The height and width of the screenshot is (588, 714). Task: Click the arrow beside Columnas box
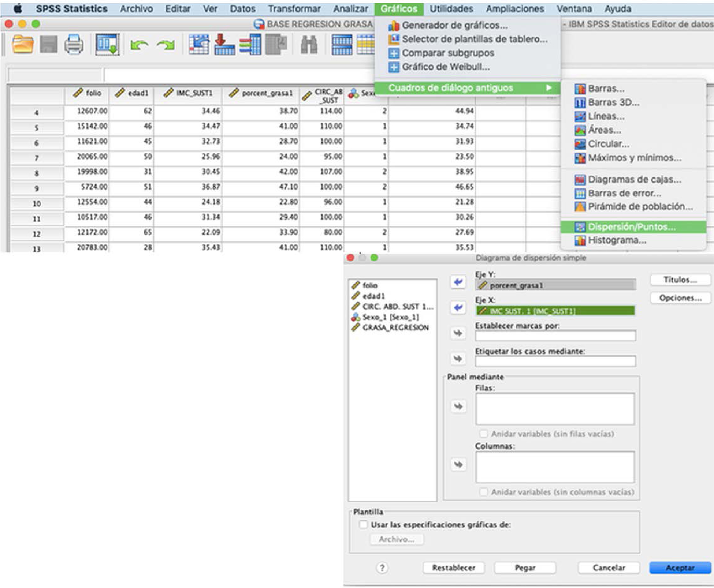458,464
